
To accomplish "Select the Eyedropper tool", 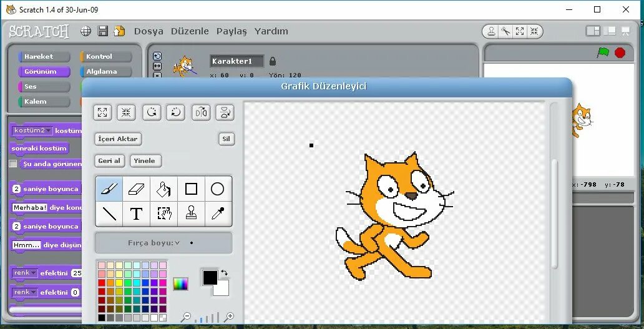I will 218,214.
